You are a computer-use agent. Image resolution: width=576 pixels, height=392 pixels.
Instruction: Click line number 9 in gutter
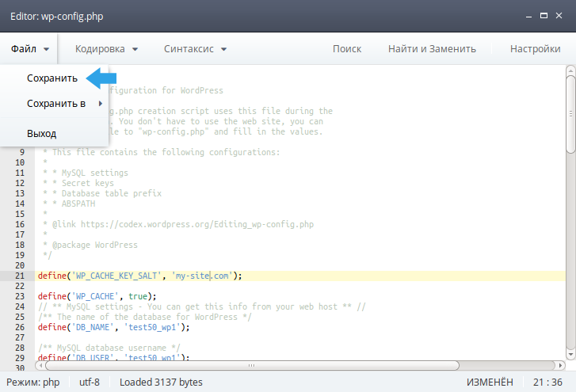(x=22, y=152)
